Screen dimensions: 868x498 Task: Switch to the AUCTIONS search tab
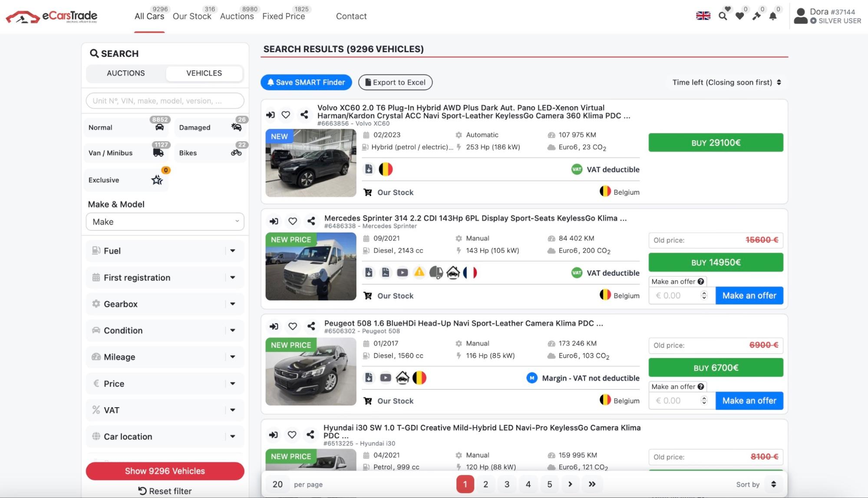tap(126, 73)
